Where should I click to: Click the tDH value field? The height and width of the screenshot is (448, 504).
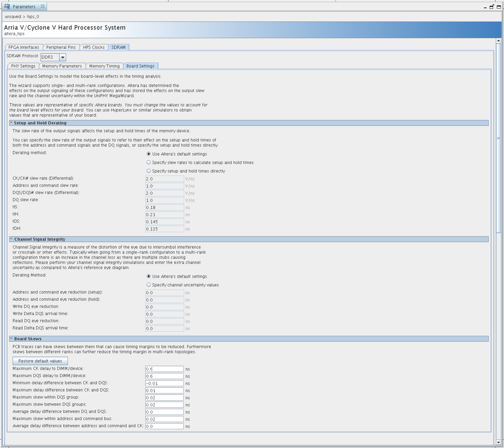[164, 229]
